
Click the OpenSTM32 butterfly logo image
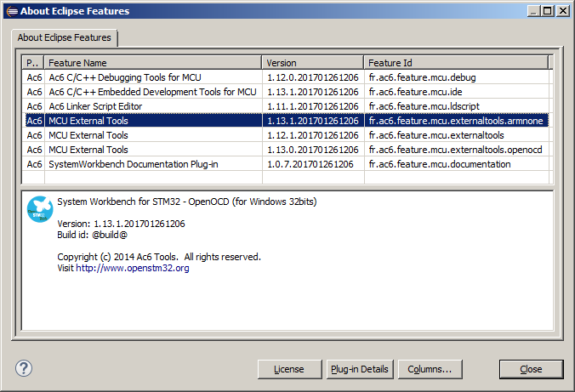pos(40,209)
